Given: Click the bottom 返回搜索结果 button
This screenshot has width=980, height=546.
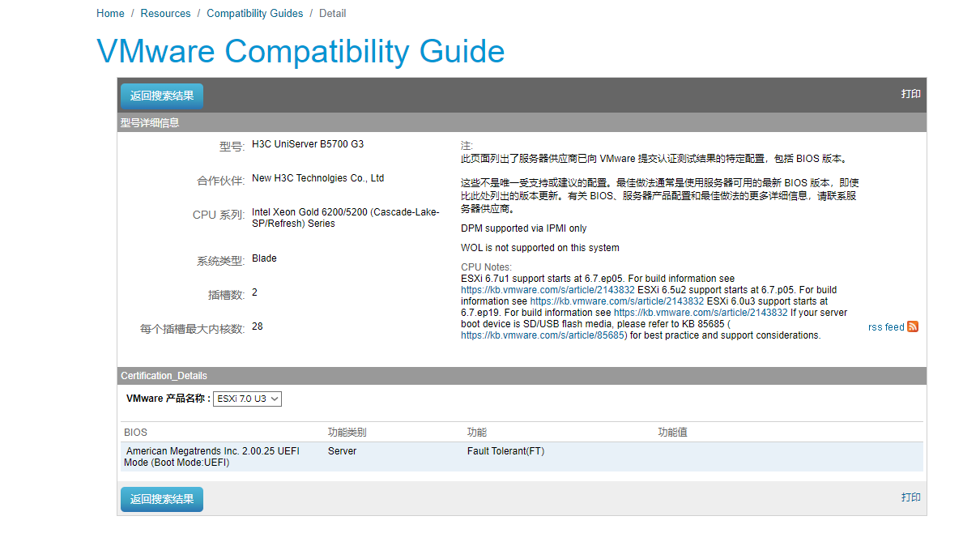Looking at the screenshot, I should click(162, 499).
